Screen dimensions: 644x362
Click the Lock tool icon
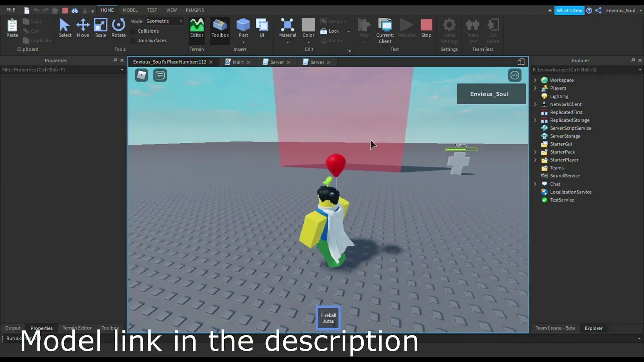[x=324, y=31]
